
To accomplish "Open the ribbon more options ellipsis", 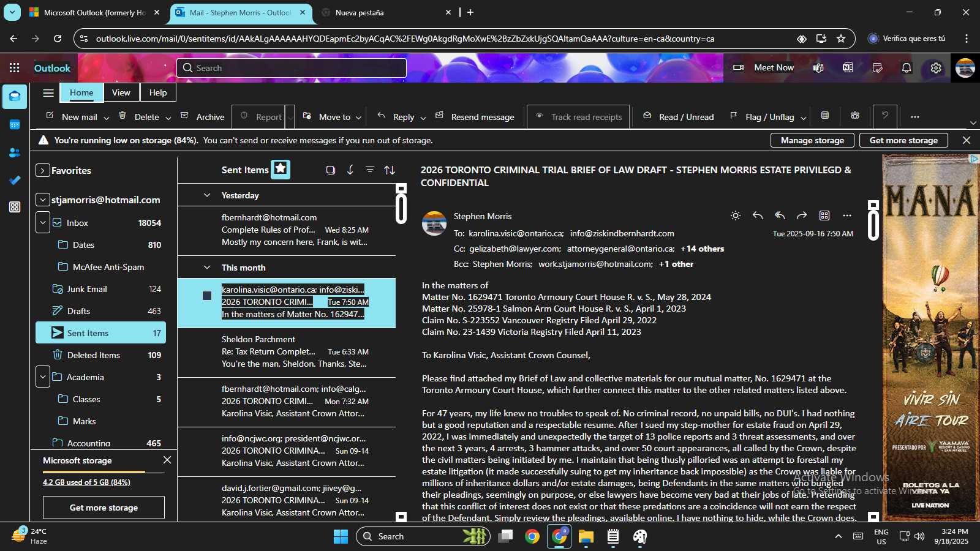I will click(915, 116).
